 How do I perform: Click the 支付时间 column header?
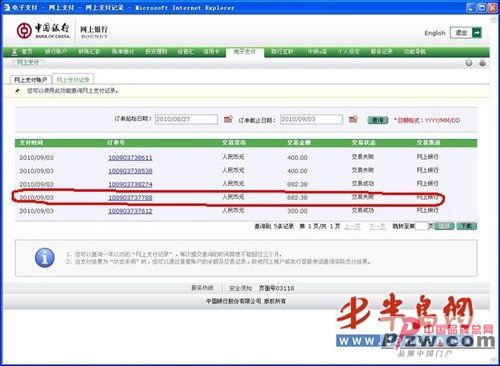pyautogui.click(x=31, y=143)
